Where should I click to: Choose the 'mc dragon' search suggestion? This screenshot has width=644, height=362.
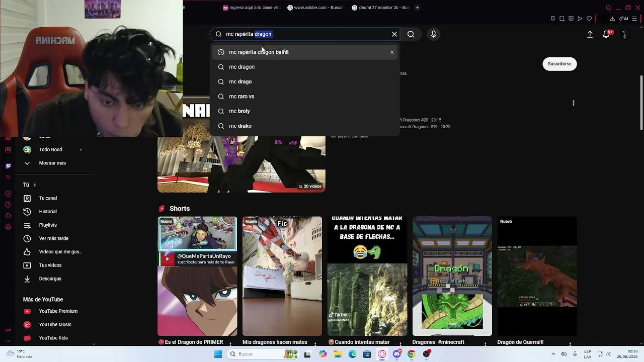305,67
